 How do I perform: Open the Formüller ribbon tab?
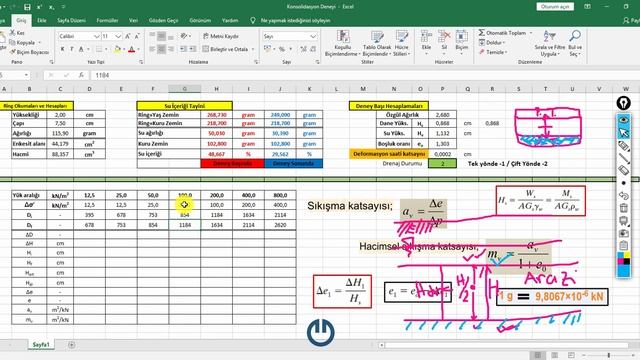click(x=107, y=20)
